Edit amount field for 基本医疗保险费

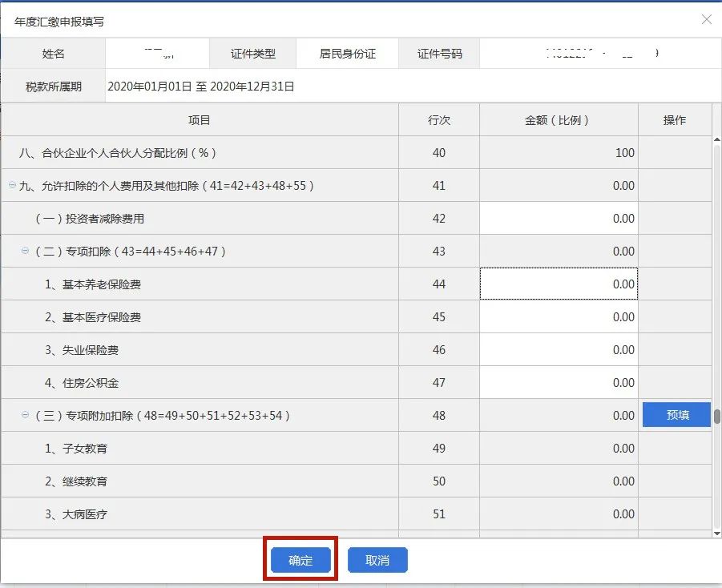click(559, 316)
